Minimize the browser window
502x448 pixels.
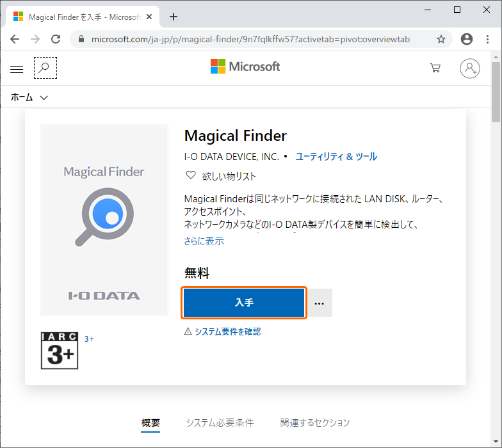[x=428, y=10]
